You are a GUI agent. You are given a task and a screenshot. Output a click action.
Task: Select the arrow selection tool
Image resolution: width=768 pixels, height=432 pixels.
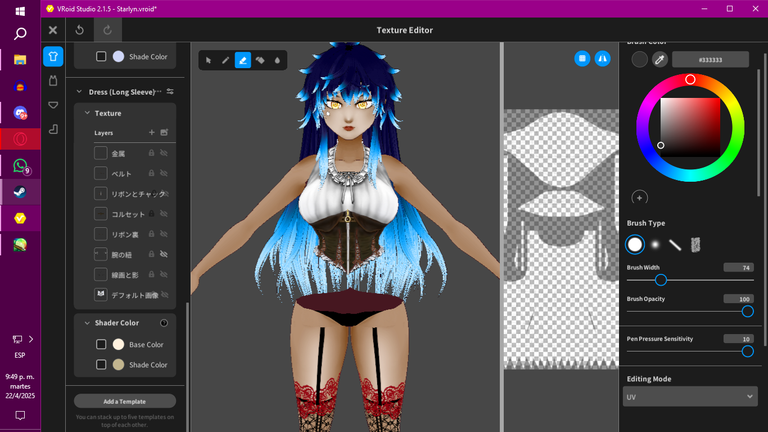pyautogui.click(x=208, y=60)
